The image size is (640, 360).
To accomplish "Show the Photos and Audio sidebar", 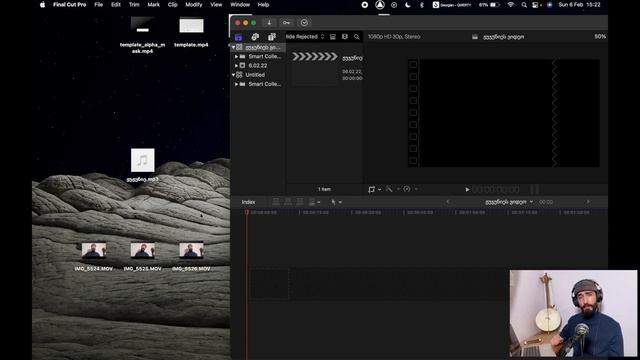I will click(x=255, y=37).
